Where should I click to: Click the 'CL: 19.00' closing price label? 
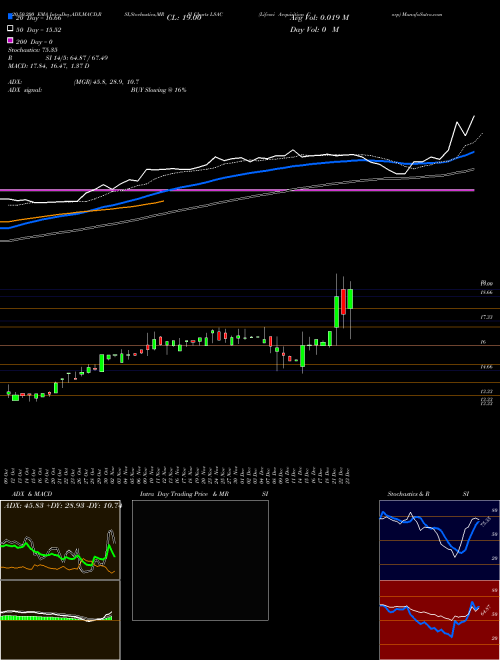tap(184, 18)
